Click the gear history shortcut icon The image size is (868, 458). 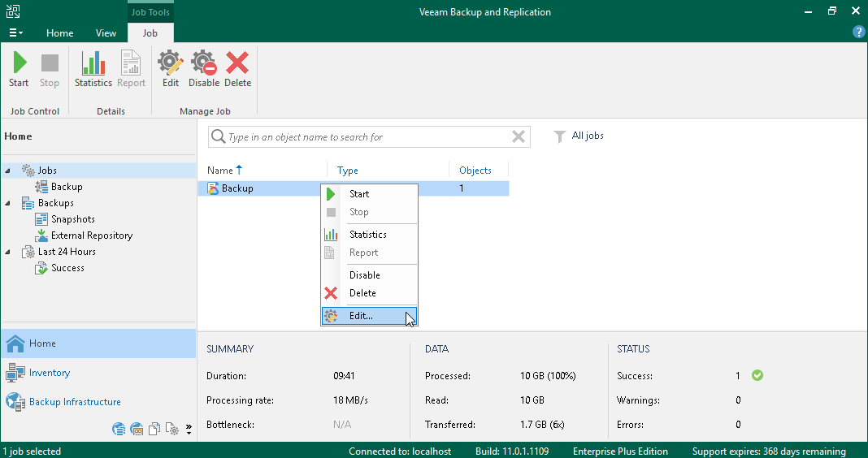click(172, 429)
